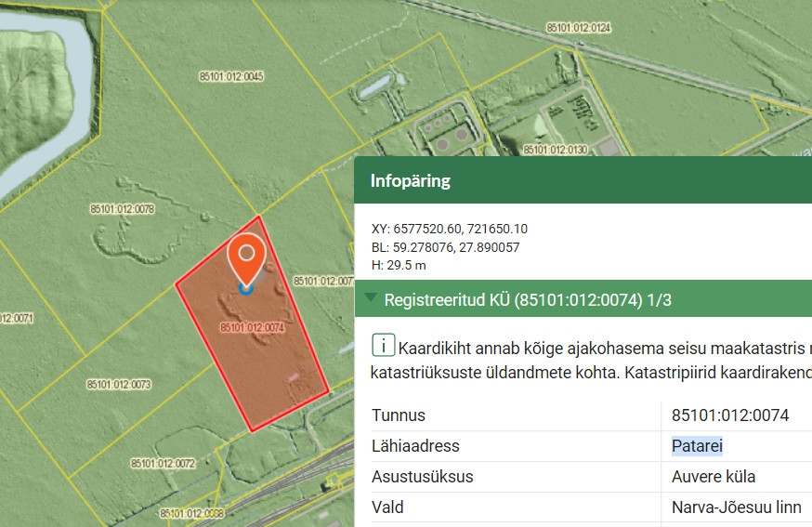The image size is (812, 527).
Task: Select parcel 85101:012:0045 on the map
Action: click(231, 76)
